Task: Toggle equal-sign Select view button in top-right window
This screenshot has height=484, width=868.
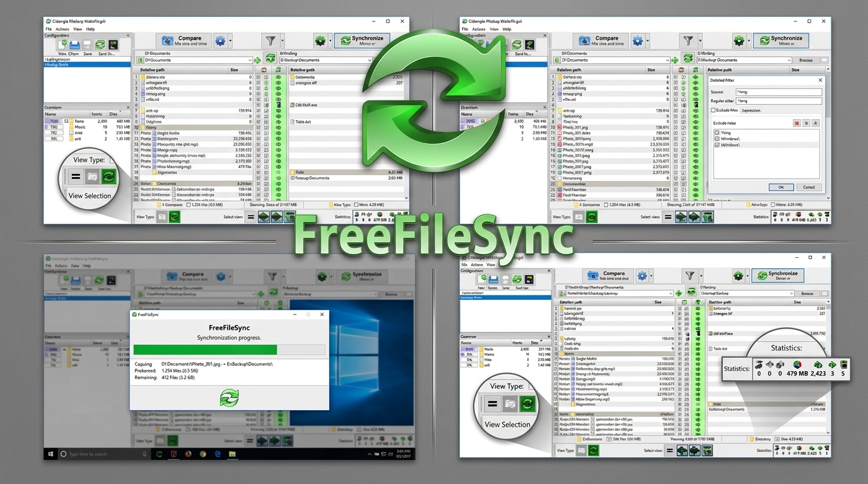Action: click(x=669, y=217)
